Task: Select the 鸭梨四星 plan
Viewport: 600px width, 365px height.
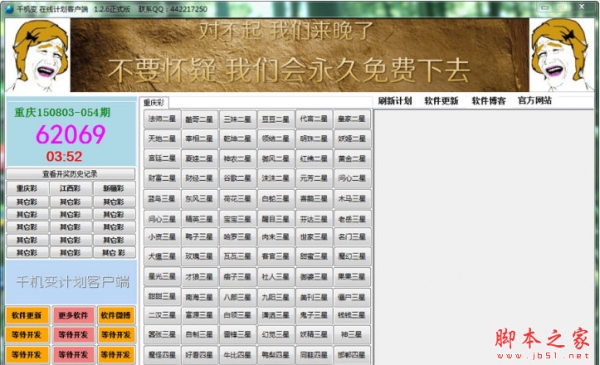Action: coord(276,355)
